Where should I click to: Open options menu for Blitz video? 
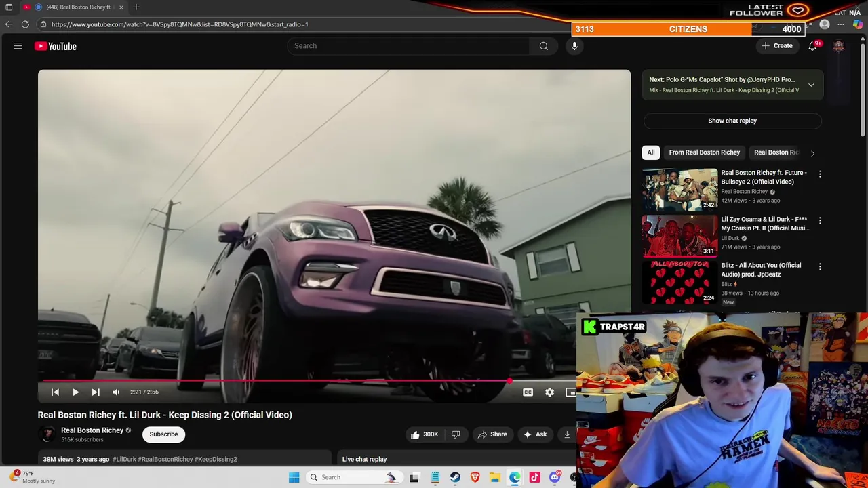coord(820,267)
